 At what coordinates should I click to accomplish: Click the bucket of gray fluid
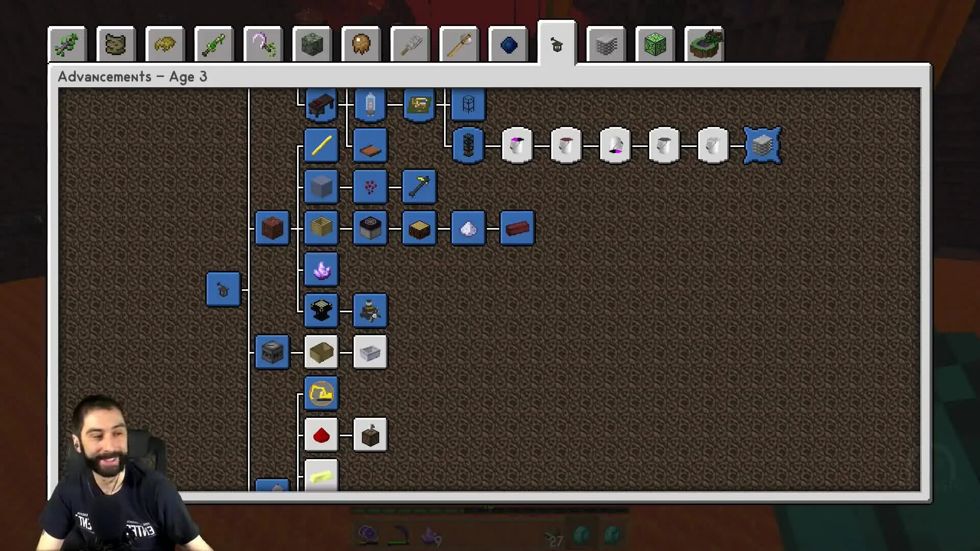pyautogui.click(x=664, y=146)
